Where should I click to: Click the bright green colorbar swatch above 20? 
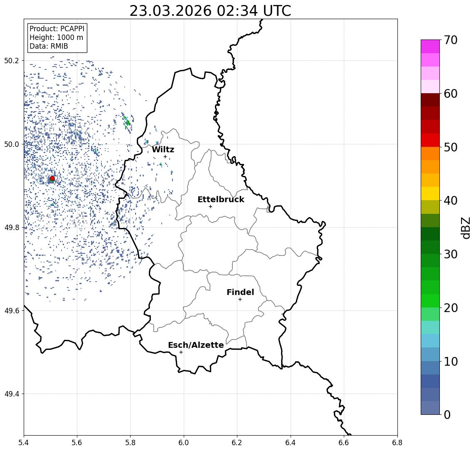pos(430,300)
